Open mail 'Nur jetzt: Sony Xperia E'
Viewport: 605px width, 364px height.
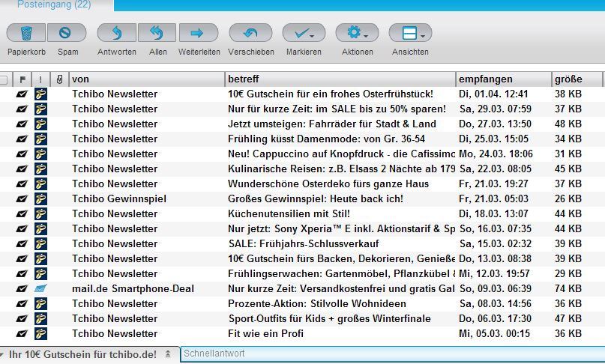coord(341,229)
